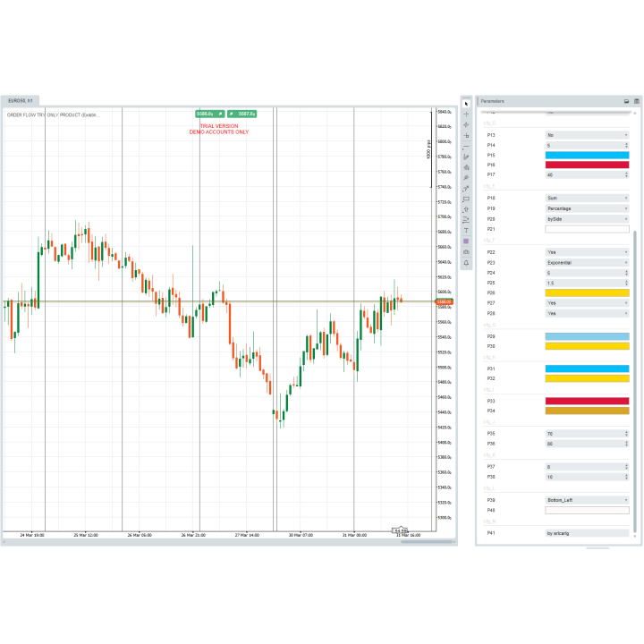
Task: Click the P24 stepper arrows
Action: [x=626, y=273]
